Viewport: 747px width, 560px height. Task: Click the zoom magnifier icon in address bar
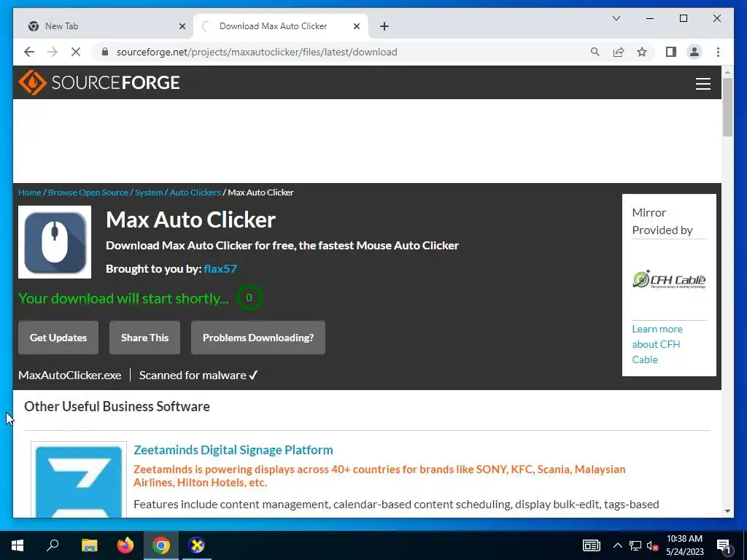coord(595,52)
